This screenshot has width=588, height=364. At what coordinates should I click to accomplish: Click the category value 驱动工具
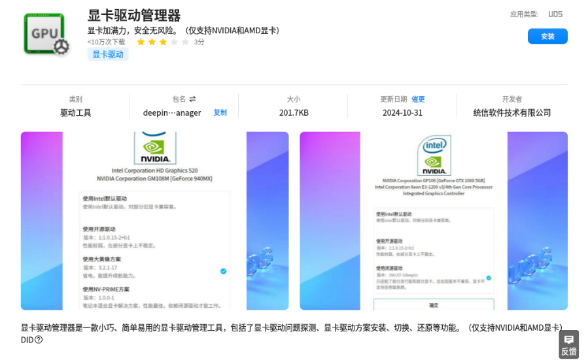point(75,113)
